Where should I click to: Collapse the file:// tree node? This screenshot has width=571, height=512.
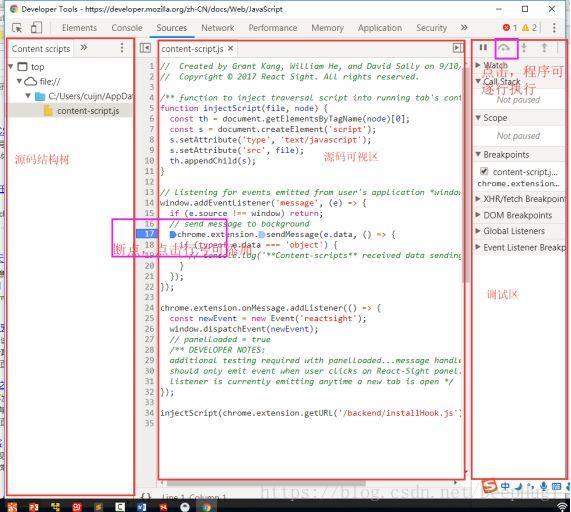point(19,81)
